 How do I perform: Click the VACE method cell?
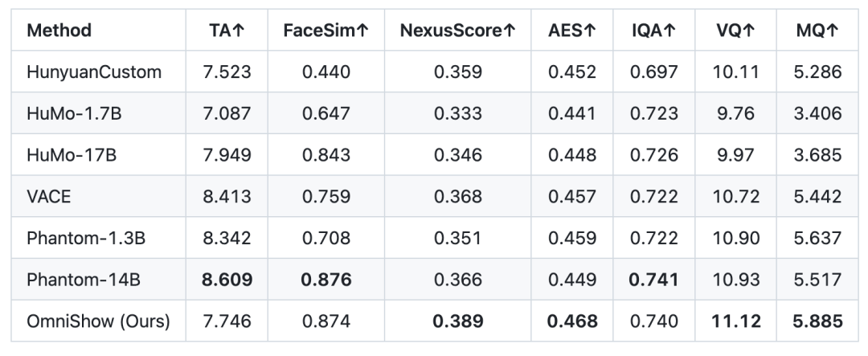click(49, 197)
